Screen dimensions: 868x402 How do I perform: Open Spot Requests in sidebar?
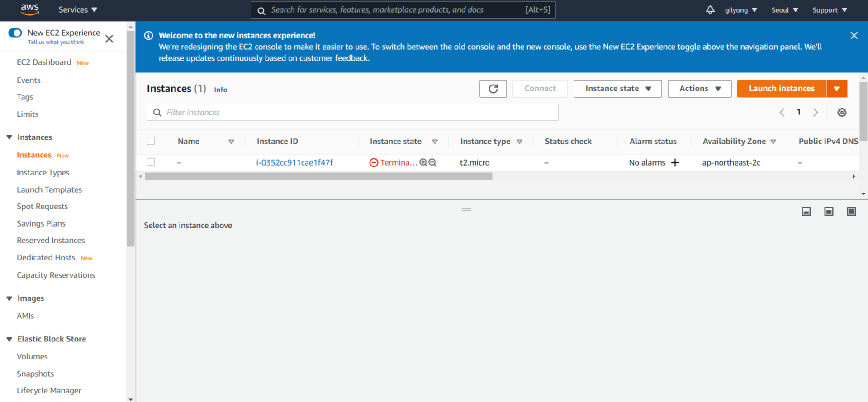(42, 206)
